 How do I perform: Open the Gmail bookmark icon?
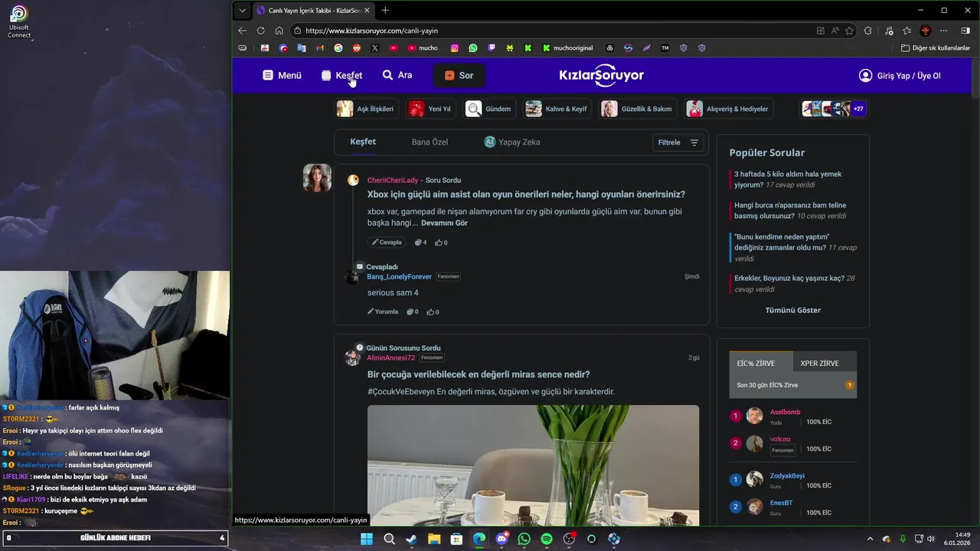(319, 47)
